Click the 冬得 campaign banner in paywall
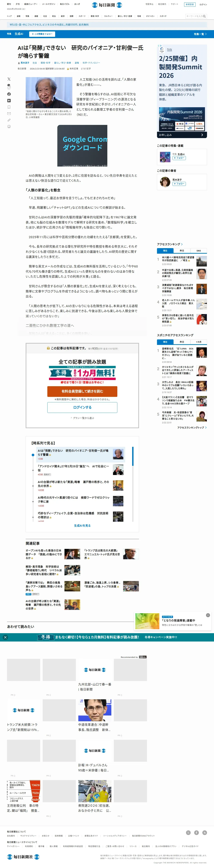Image resolution: width=214 pixels, height=868 pixels. click(82, 373)
